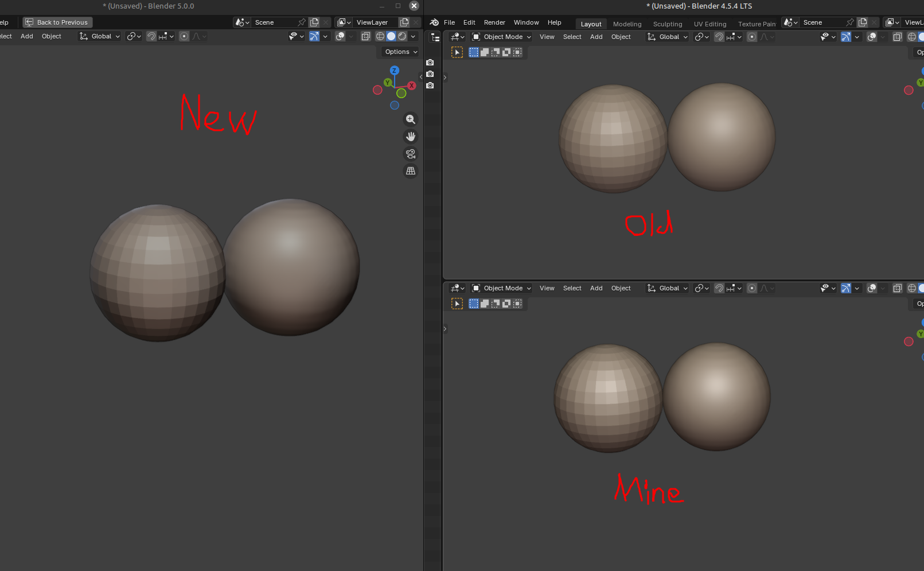Open the Render menu
Viewport: 924px width, 571px height.
point(494,22)
